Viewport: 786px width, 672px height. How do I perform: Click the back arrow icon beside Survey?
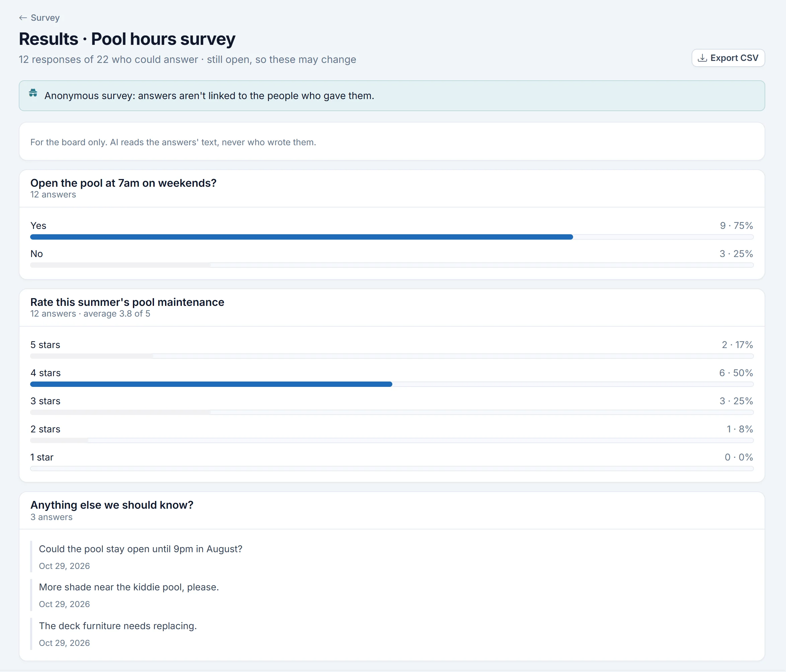click(23, 18)
